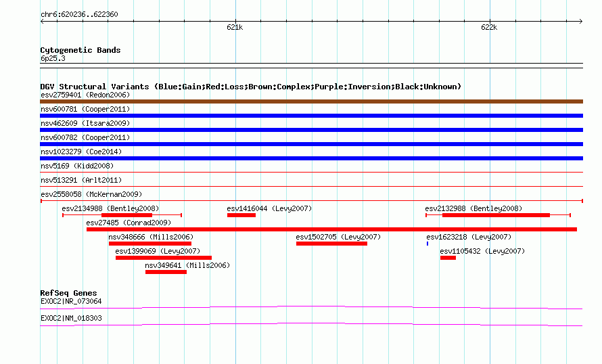Select the Cytogenetic Bands track title
602x364 pixels.
click(x=80, y=50)
